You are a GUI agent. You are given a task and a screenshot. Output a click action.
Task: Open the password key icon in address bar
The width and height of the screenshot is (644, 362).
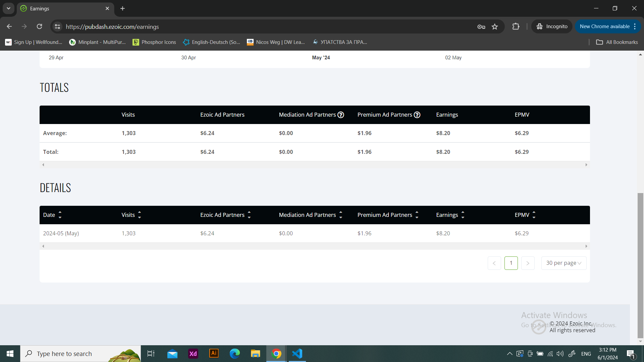481,26
